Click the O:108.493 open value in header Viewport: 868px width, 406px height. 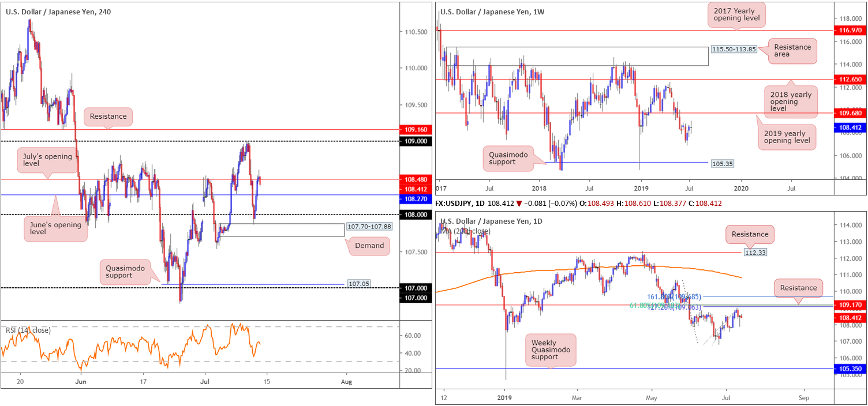597,204
